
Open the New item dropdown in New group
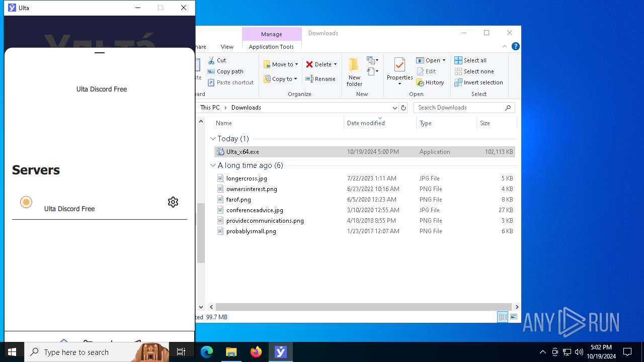pyautogui.click(x=373, y=60)
